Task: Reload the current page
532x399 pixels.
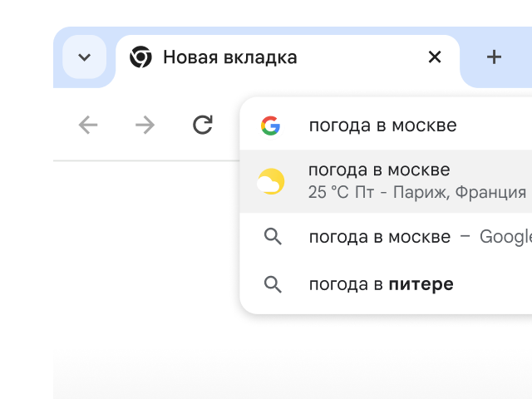Action: (x=202, y=125)
